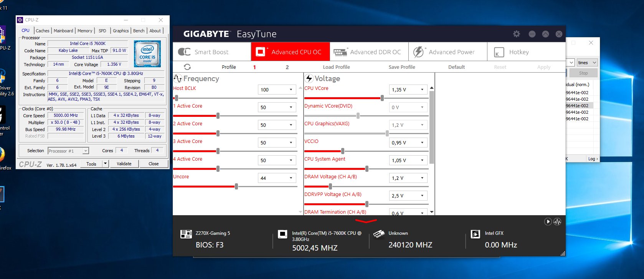Click the profile refresh icon
The image size is (644, 279).
[187, 67]
